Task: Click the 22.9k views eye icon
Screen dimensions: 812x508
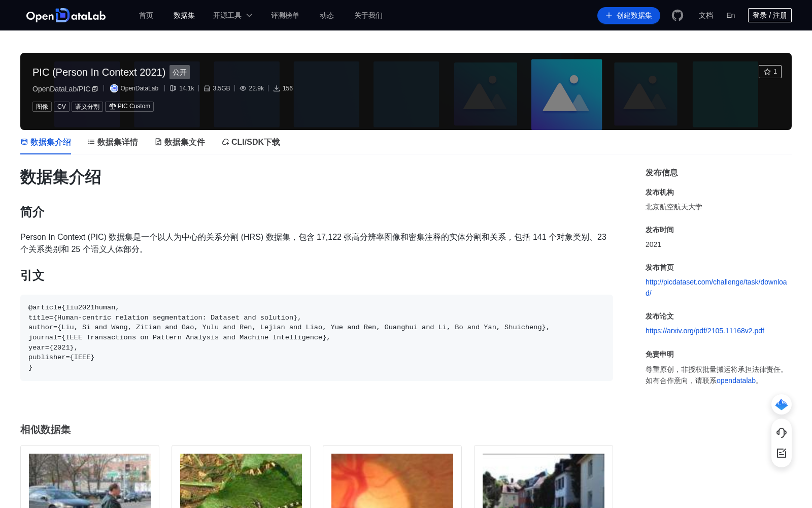Action: point(243,88)
